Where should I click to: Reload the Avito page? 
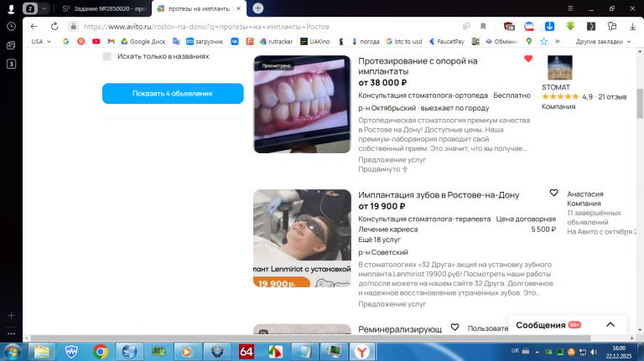click(55, 26)
